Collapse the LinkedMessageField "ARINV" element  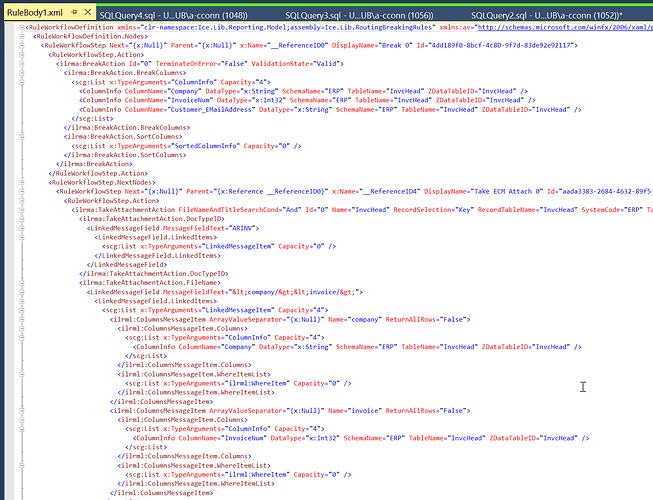(22, 229)
